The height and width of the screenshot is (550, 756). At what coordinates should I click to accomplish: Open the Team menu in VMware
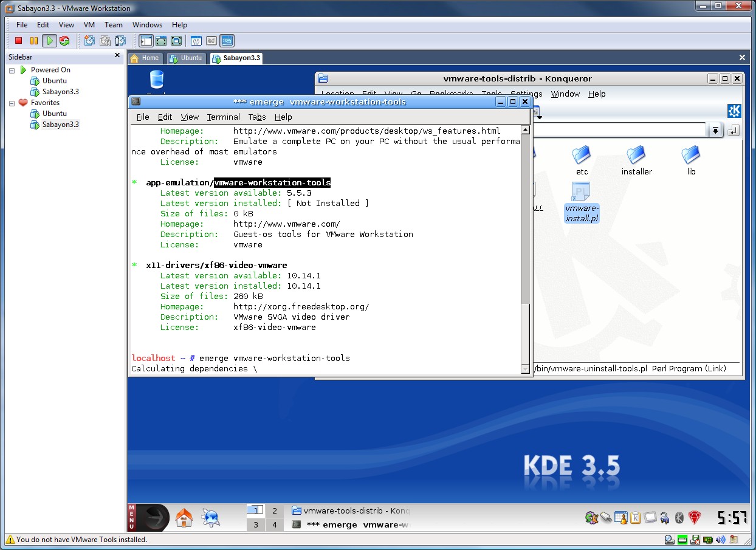tap(114, 25)
